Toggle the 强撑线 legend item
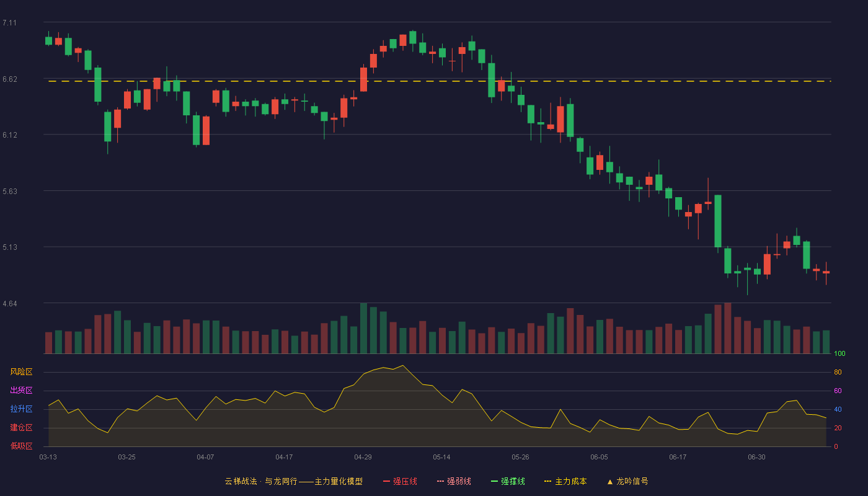This screenshot has height=496, width=868. pos(508,481)
